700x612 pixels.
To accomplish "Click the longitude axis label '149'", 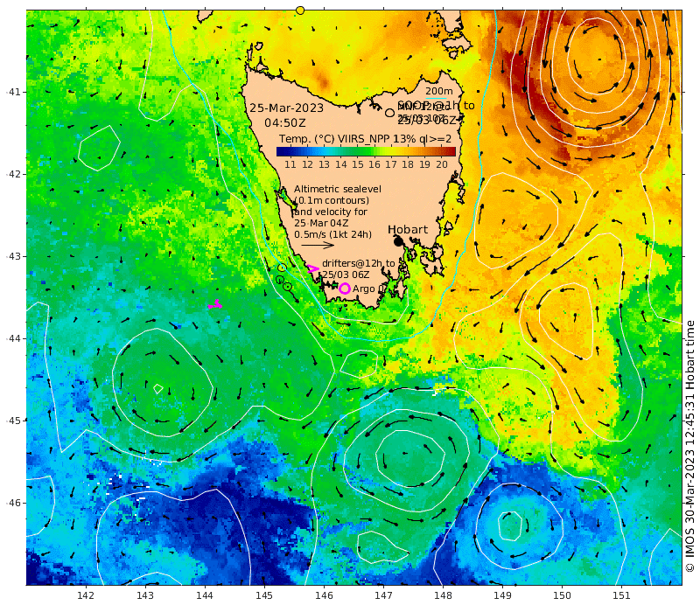I will coord(502,595).
